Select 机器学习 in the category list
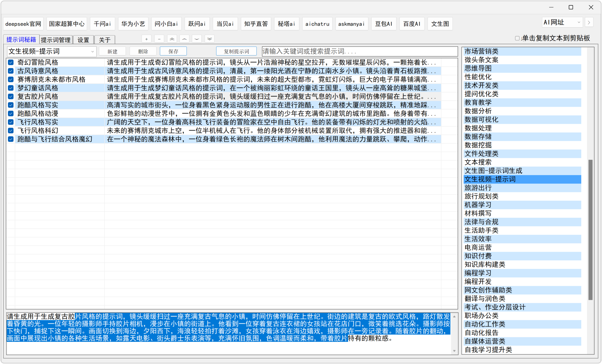Image resolution: width=602 pixels, height=364 pixels. click(x=522, y=205)
